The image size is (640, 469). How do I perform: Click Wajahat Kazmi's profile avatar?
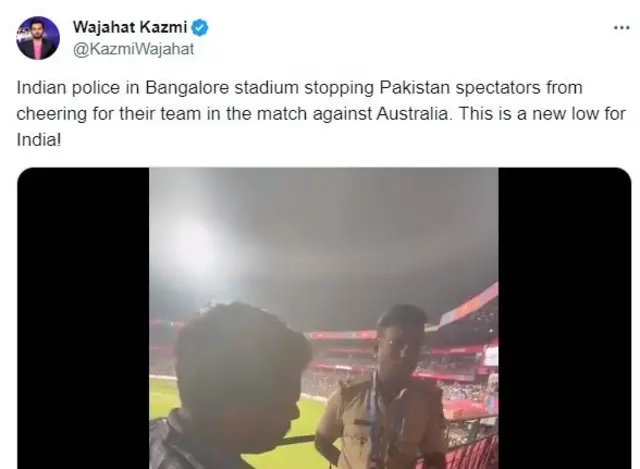38,38
